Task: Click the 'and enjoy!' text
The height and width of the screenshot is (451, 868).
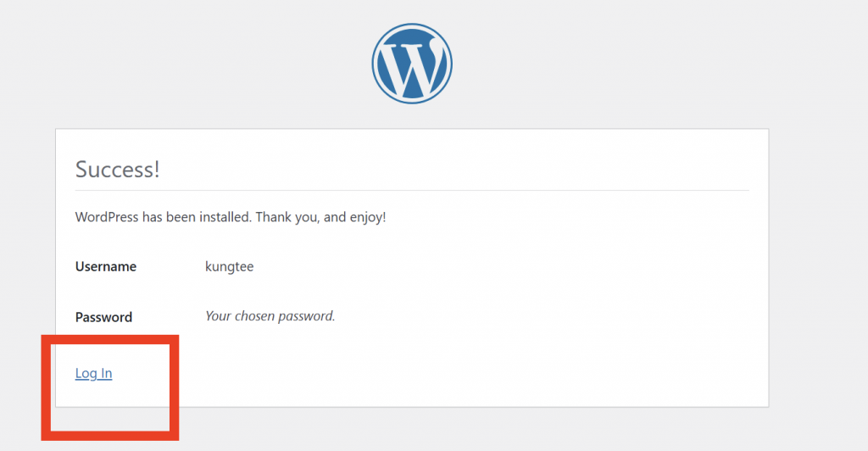Action: pos(355,217)
